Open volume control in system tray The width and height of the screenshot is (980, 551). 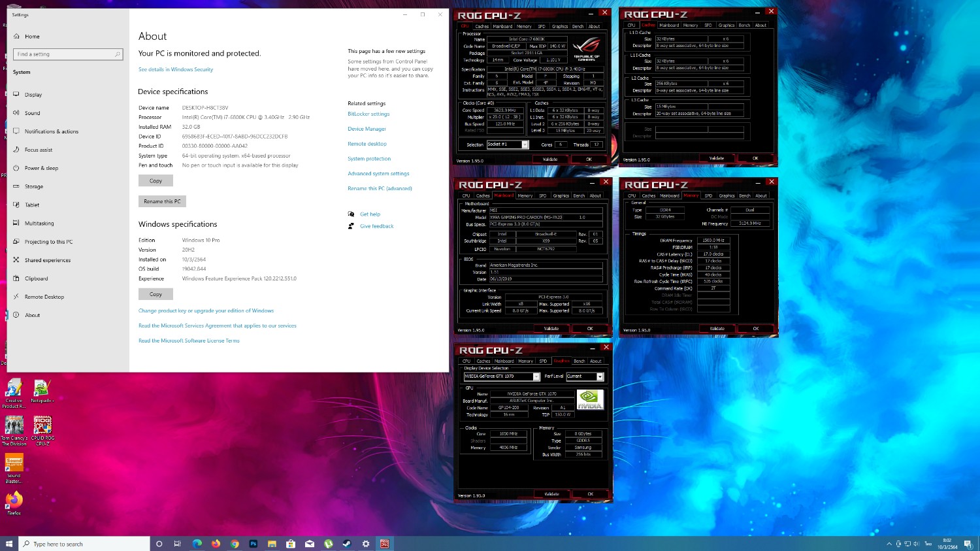tap(917, 544)
